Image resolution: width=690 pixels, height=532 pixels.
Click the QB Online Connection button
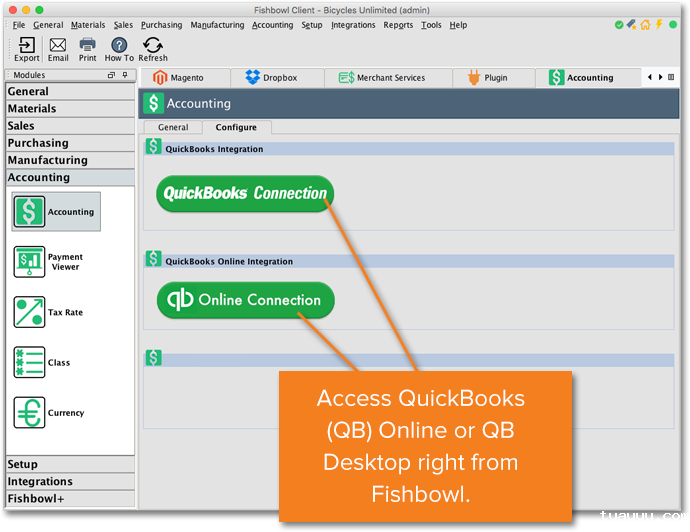pos(245,300)
